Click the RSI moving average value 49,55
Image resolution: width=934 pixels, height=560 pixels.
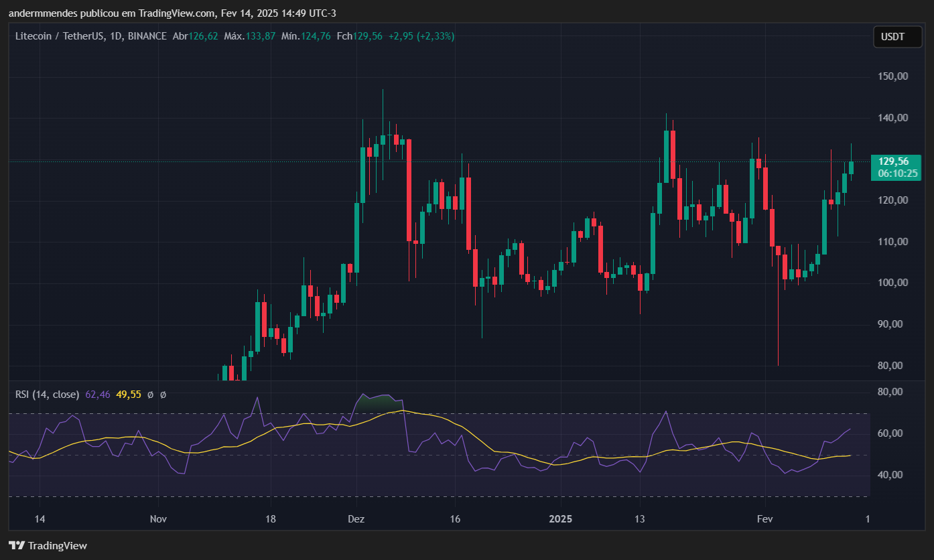(x=129, y=395)
